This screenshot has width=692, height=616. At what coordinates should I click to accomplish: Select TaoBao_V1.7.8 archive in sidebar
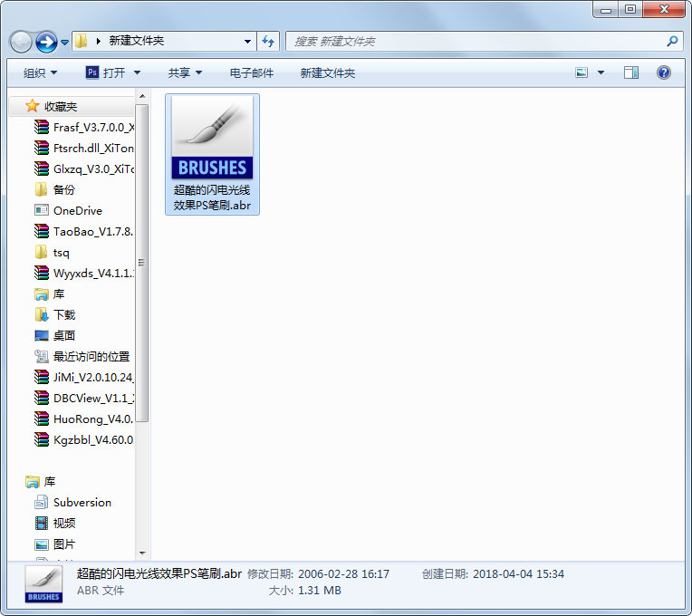click(x=84, y=232)
